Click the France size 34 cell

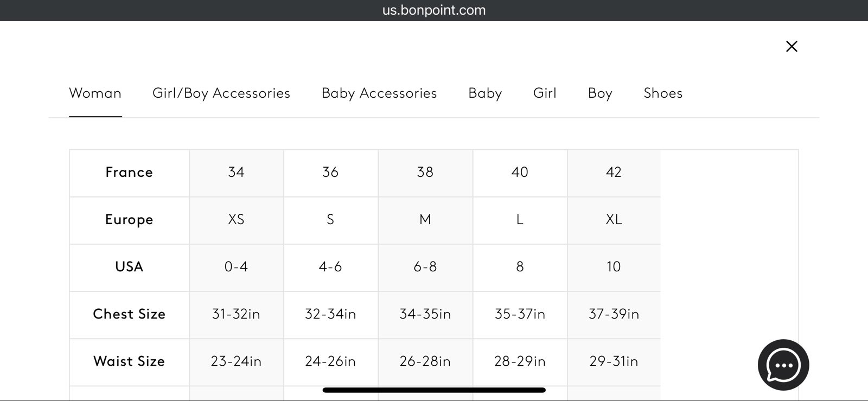(x=237, y=173)
